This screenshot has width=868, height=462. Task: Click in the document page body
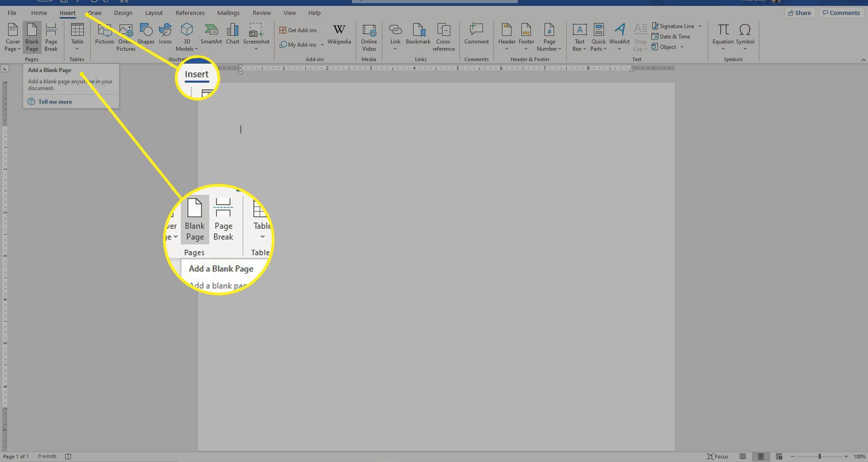tap(436, 266)
